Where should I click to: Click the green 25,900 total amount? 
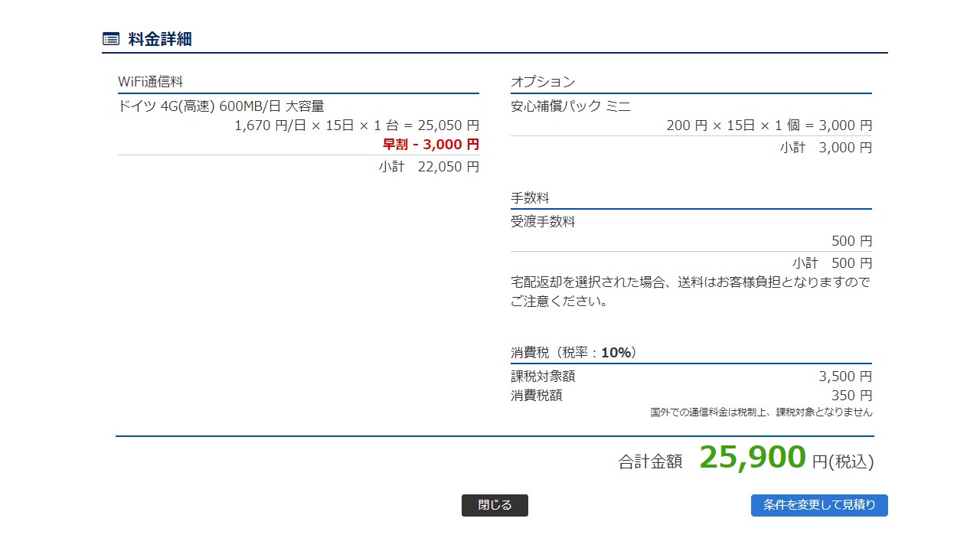(753, 458)
